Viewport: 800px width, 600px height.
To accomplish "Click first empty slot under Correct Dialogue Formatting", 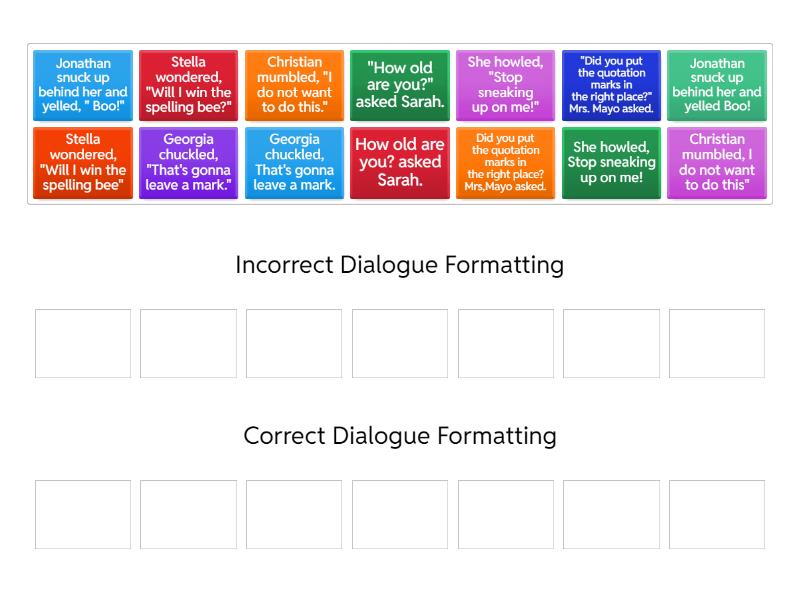I will click(83, 514).
